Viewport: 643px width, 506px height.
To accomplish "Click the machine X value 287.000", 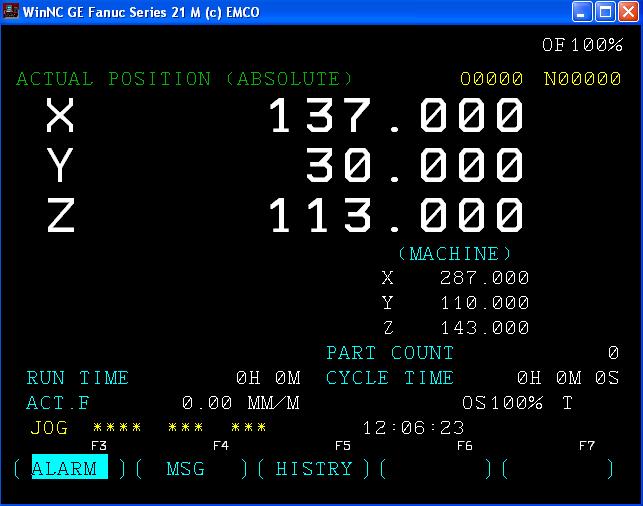I will point(485,278).
